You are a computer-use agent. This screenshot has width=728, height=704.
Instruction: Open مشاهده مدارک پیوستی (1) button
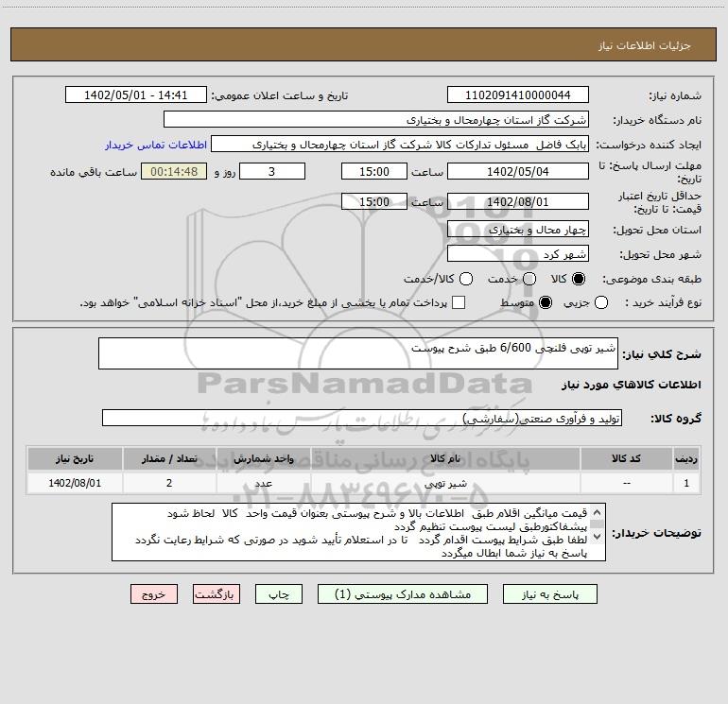[x=403, y=594]
